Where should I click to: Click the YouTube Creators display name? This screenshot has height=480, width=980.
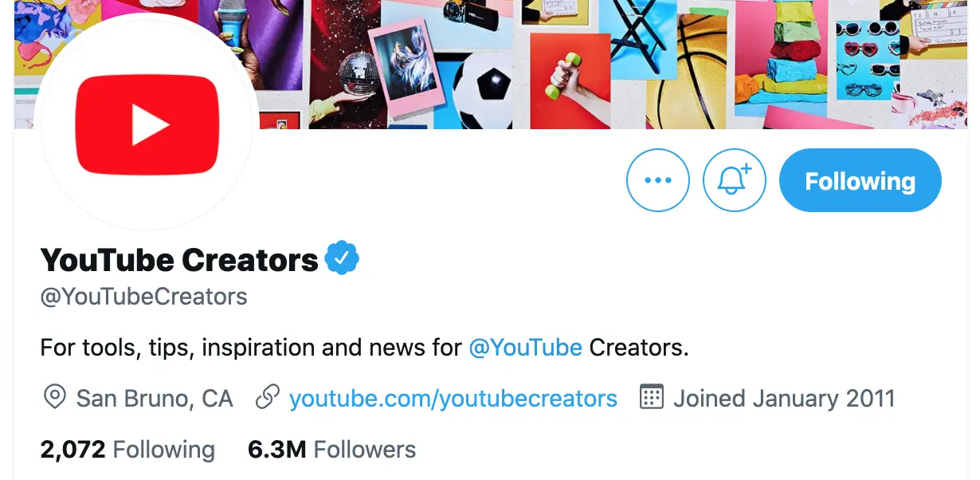coord(179,260)
